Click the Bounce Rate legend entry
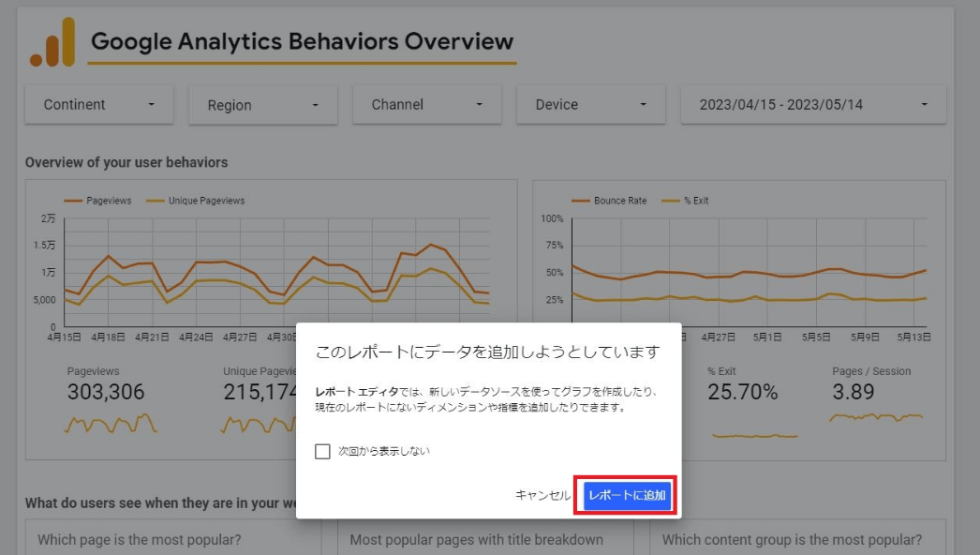This screenshot has height=555, width=980. pyautogui.click(x=609, y=201)
